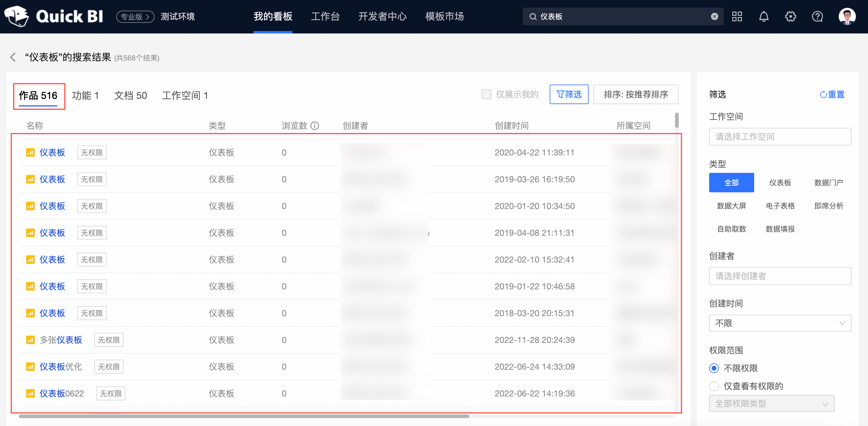Click the 请选择创建者 input field
Image resolution: width=868 pixels, height=426 pixels.
point(780,276)
